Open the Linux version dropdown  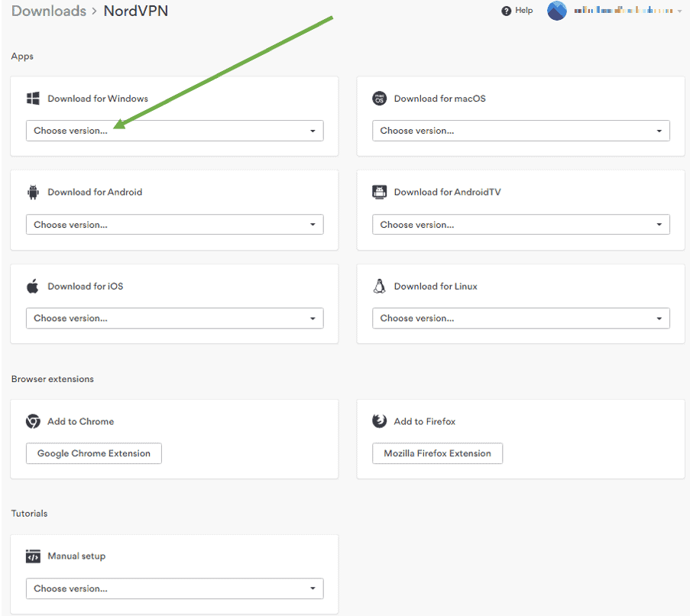coord(521,318)
